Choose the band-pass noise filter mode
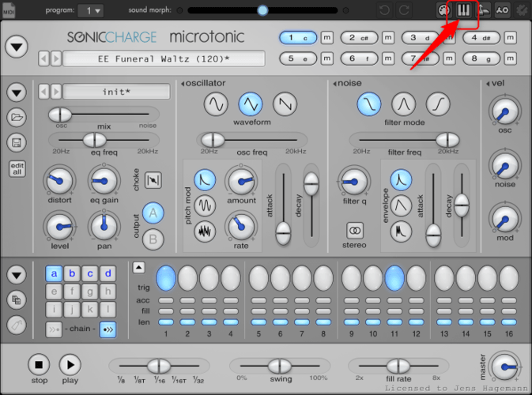Image resolution: width=532 pixels, height=395 pixels. (x=404, y=103)
